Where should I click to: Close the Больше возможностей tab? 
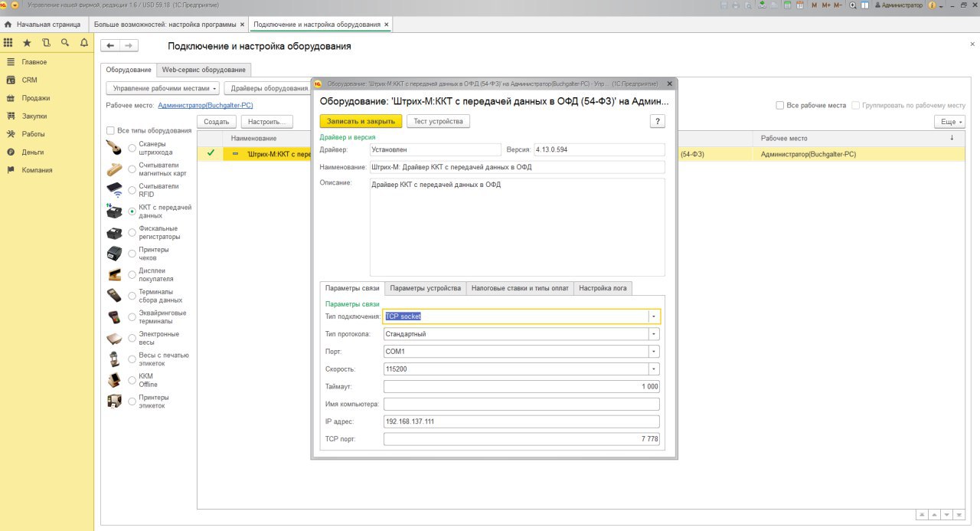point(242,25)
